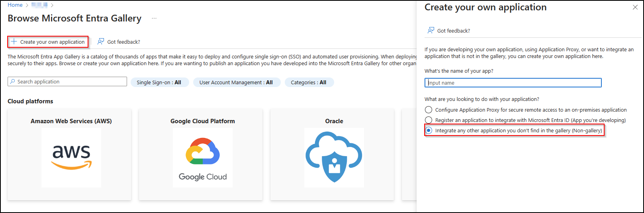Open the User Account Management filter

pyautogui.click(x=236, y=82)
